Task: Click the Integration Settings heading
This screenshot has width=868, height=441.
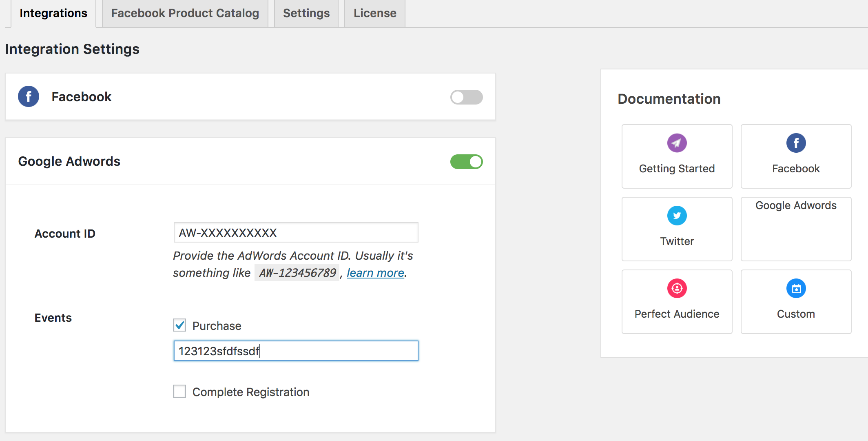Action: coord(72,49)
